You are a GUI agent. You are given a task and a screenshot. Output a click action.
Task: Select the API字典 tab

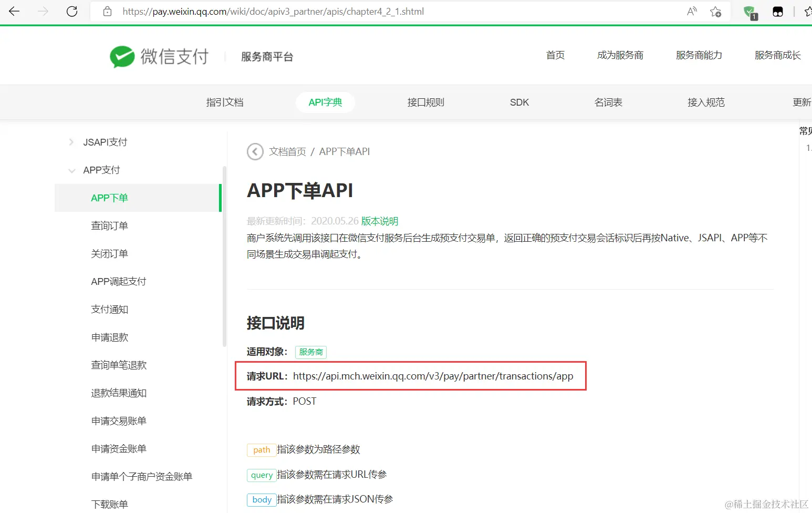coord(325,102)
